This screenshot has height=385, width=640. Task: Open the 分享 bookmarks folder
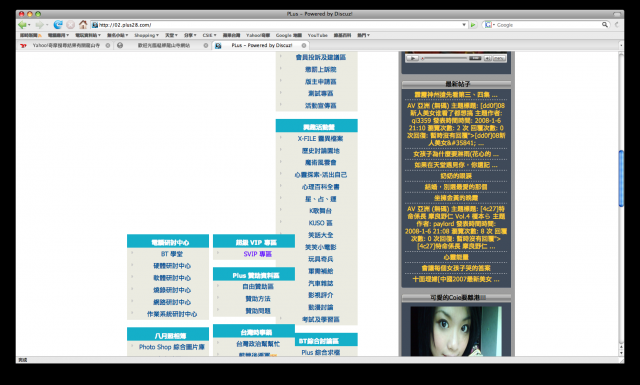click(190, 36)
